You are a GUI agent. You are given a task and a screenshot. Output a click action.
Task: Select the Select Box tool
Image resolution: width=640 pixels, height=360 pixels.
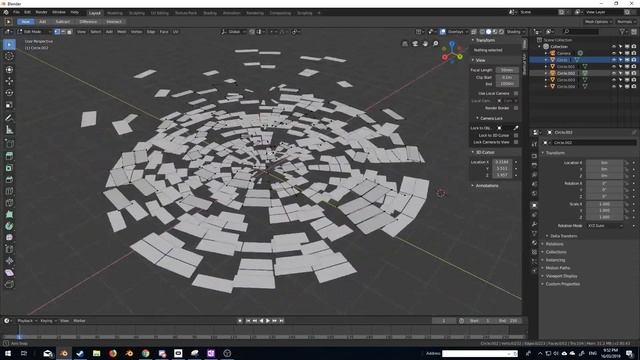coord(9,44)
